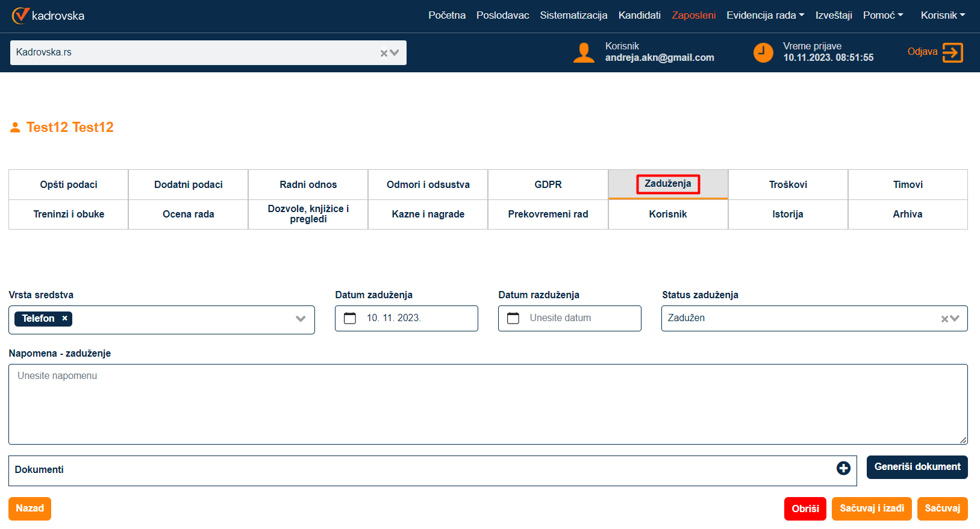Click the Sačuvaj i izađi button
This screenshot has width=980, height=529.
tap(872, 509)
